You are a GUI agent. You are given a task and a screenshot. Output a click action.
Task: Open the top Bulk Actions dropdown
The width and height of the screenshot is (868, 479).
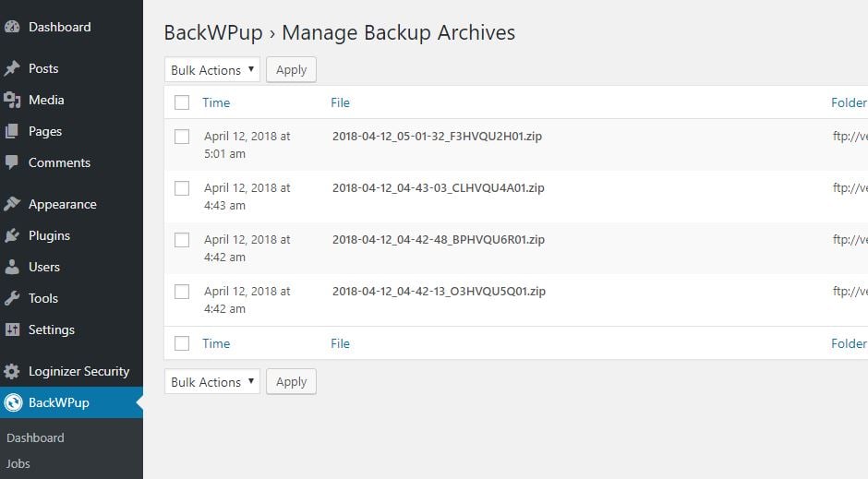tap(212, 70)
